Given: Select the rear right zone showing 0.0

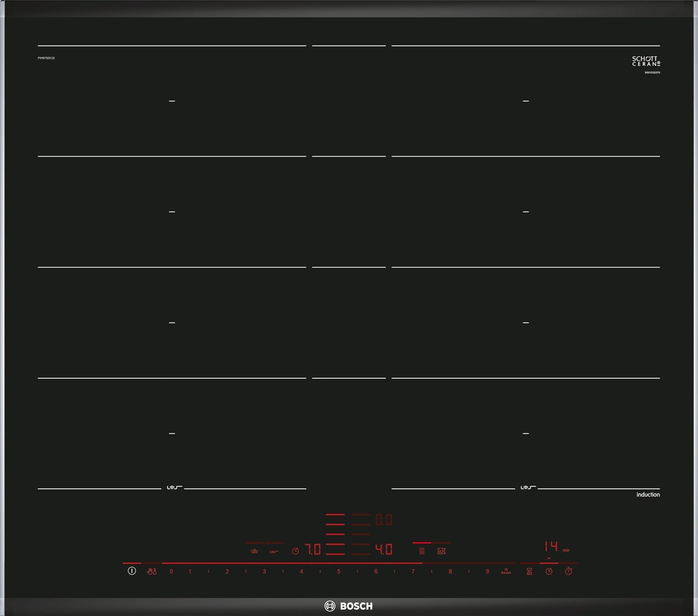Looking at the screenshot, I should tap(383, 520).
